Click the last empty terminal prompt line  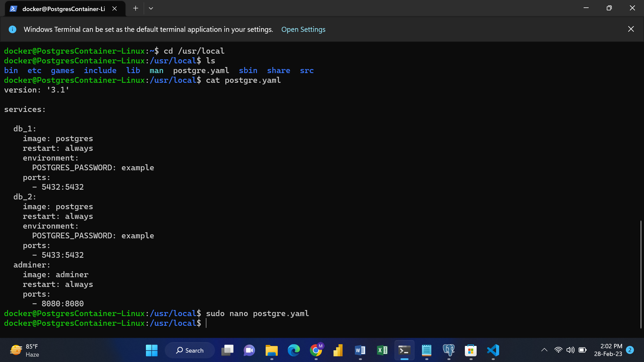[x=106, y=323]
